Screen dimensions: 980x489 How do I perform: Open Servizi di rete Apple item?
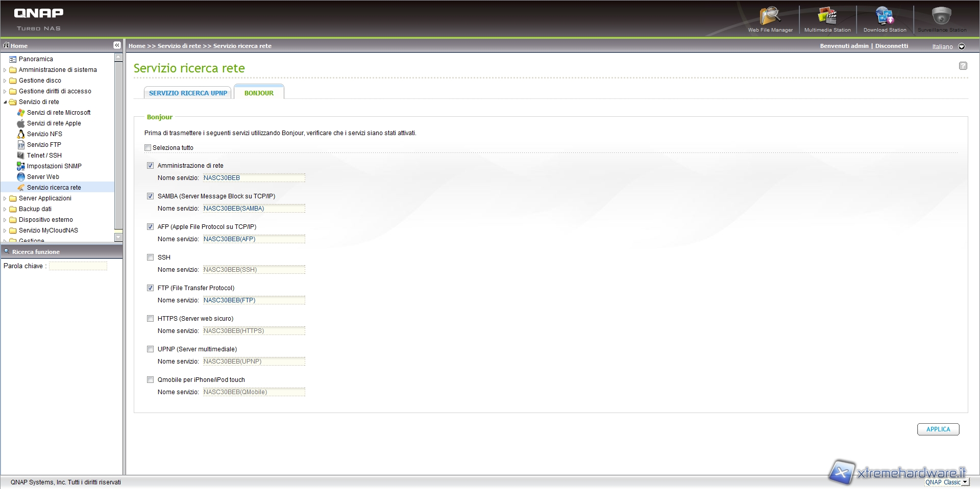[x=54, y=123]
